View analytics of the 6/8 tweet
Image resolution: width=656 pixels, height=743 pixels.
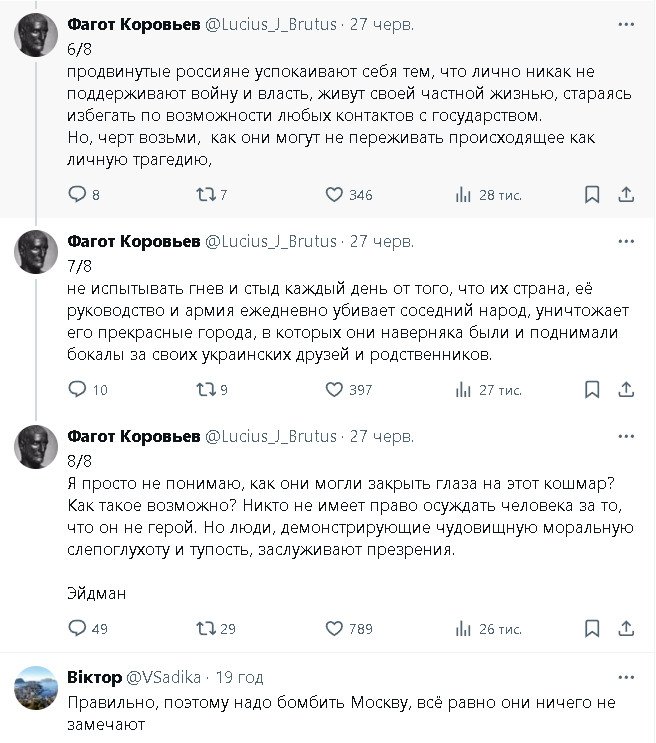(x=463, y=195)
